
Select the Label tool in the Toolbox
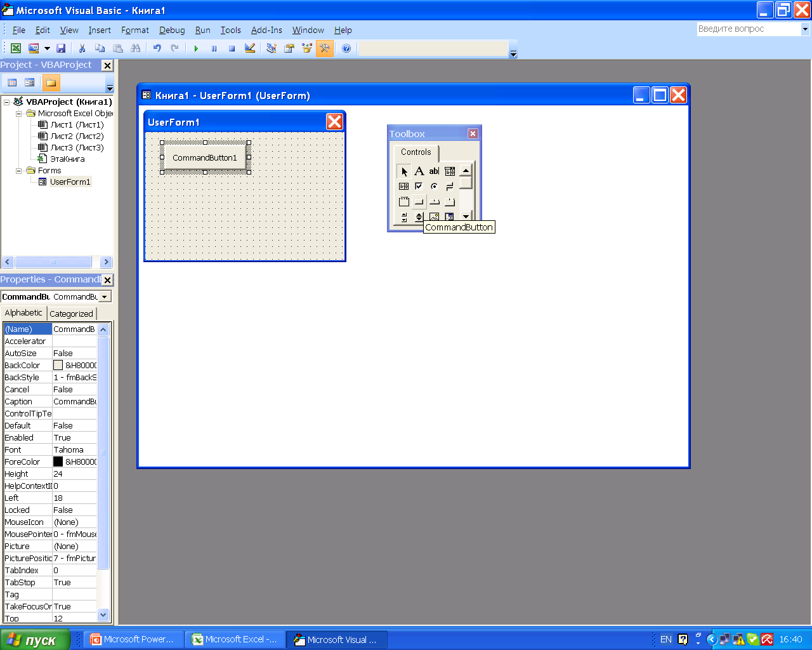419,171
